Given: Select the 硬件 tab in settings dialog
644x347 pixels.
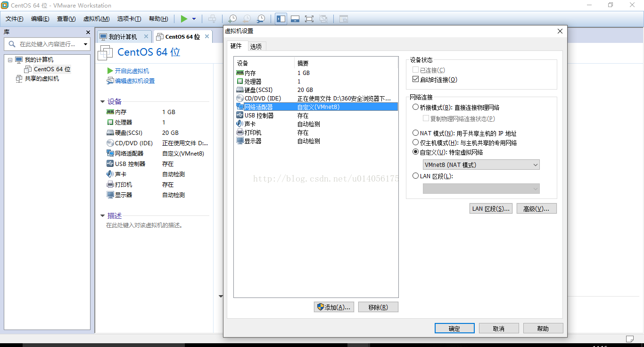Looking at the screenshot, I should click(x=236, y=46).
